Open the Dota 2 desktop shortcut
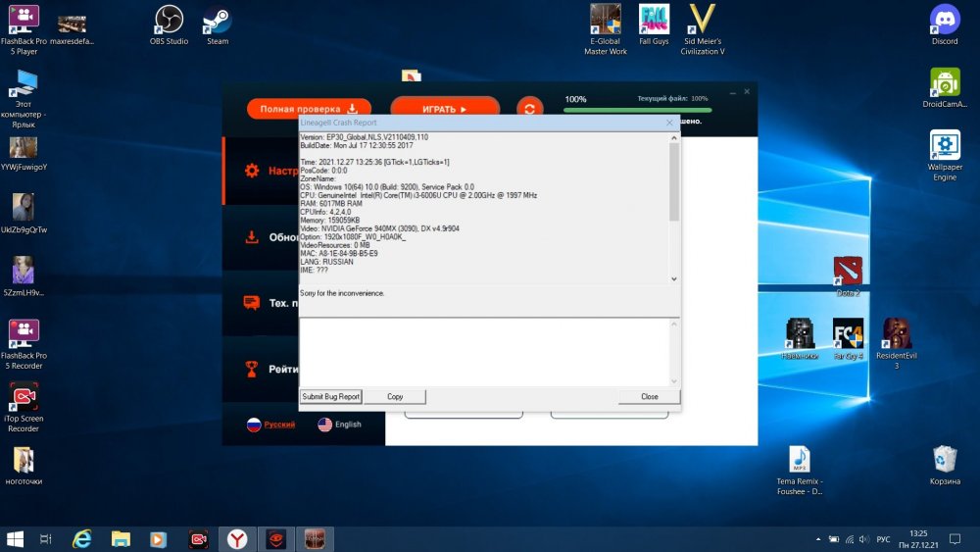 tap(848, 275)
